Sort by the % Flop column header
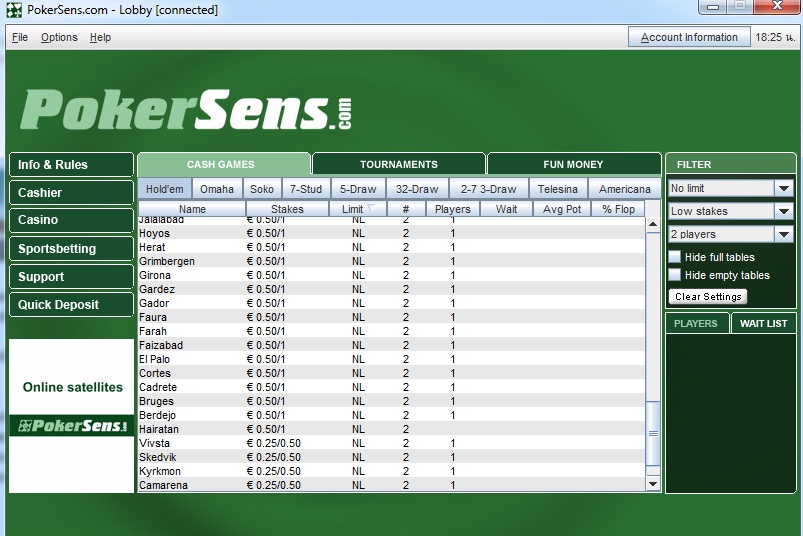Screen dimensions: 803x536 pos(618,209)
